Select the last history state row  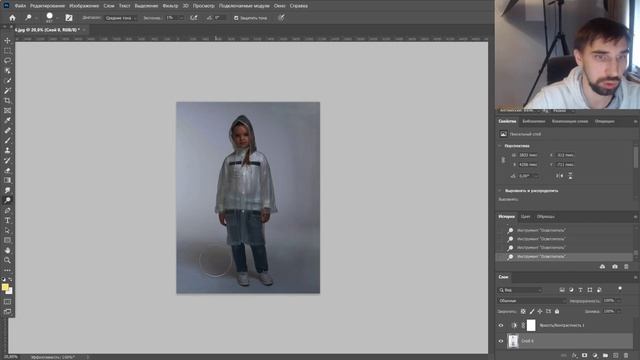pyautogui.click(x=564, y=257)
